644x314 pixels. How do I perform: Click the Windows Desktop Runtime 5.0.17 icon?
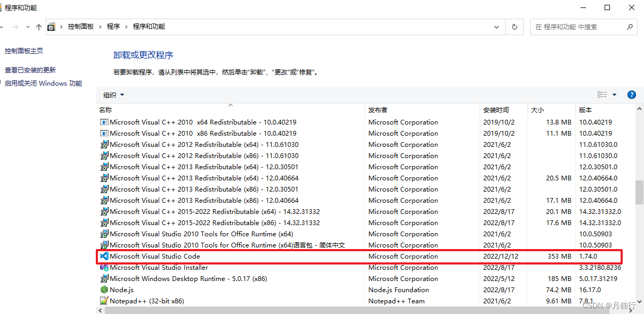(x=104, y=278)
